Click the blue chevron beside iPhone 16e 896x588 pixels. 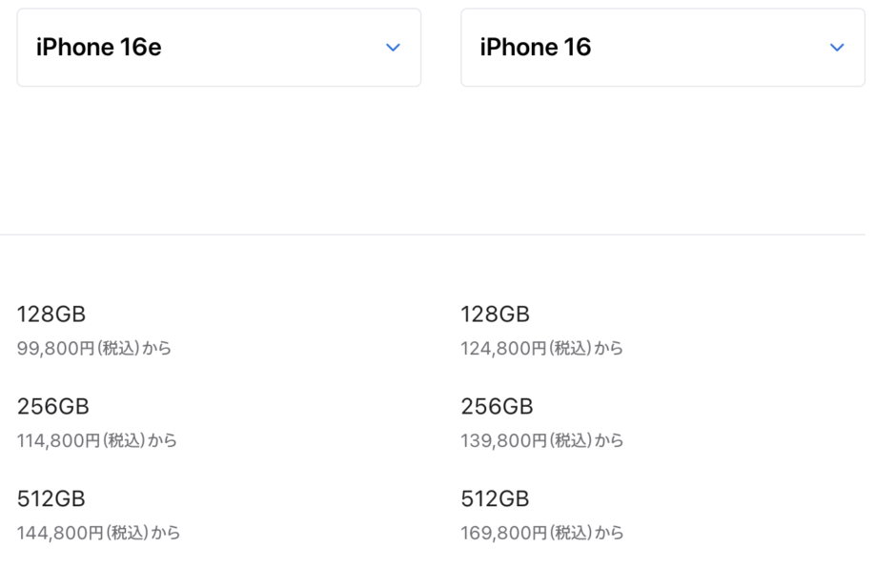(x=393, y=47)
